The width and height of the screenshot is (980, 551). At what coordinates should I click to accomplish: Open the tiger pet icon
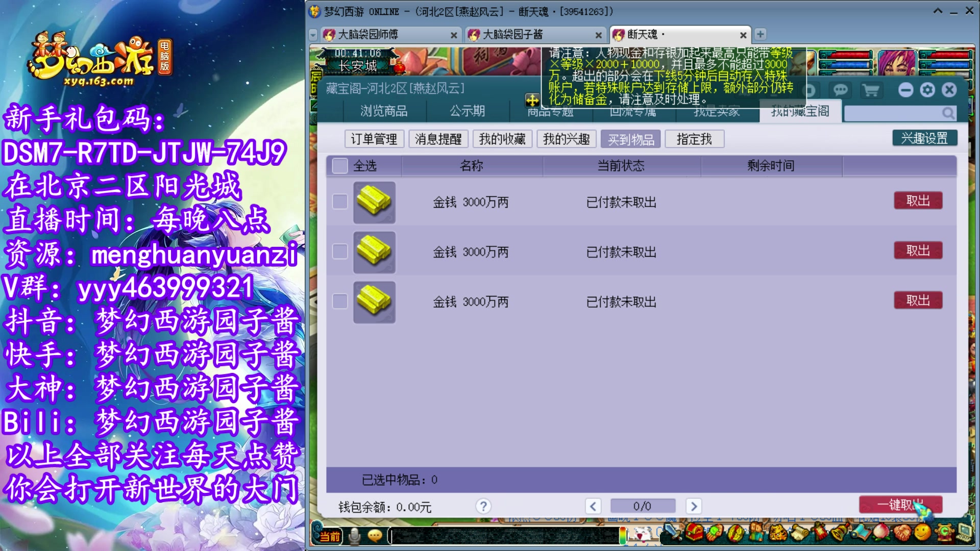778,533
